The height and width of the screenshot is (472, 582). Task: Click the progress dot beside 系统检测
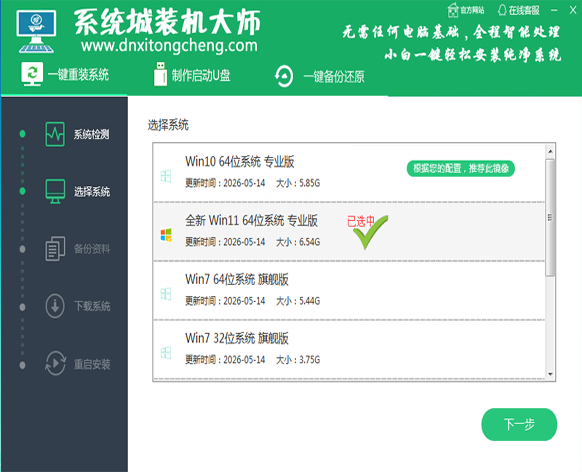tap(22, 134)
